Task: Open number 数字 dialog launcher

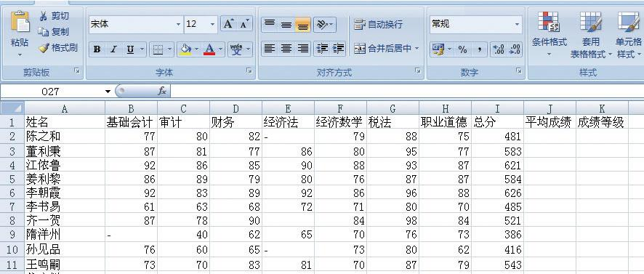Action: [x=519, y=71]
